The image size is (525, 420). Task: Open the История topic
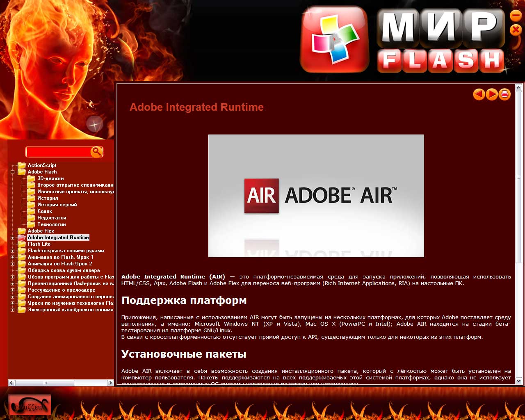(48, 198)
